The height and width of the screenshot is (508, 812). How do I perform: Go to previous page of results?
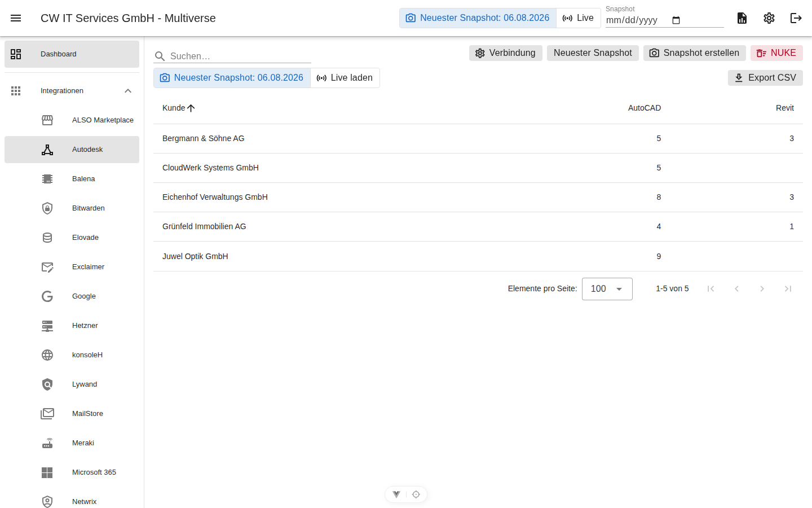[736, 289]
